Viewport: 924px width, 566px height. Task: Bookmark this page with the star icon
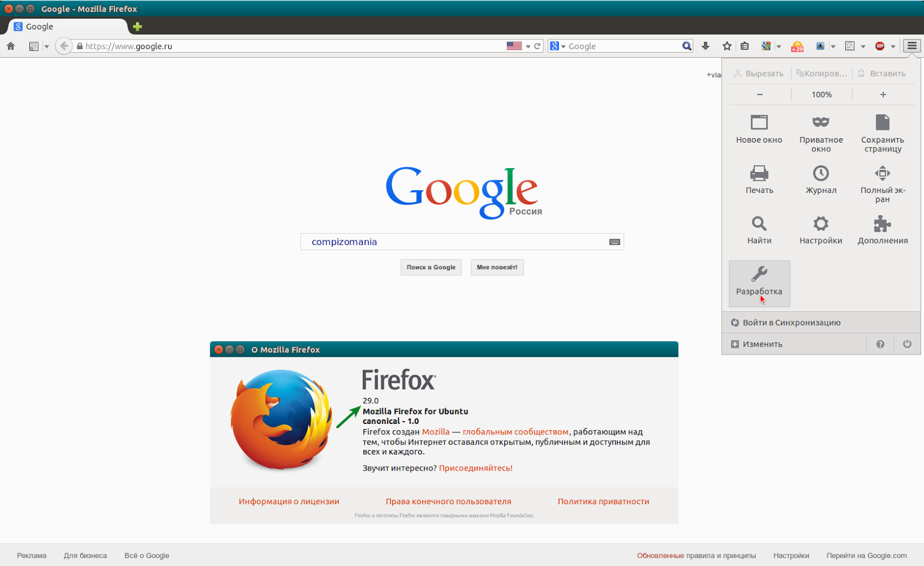pyautogui.click(x=727, y=46)
